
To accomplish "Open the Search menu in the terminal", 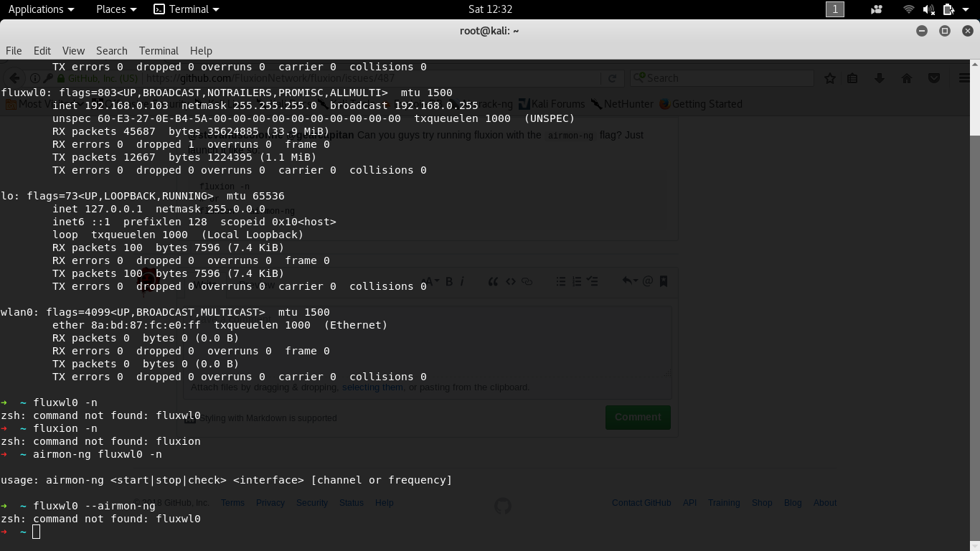I will (112, 51).
